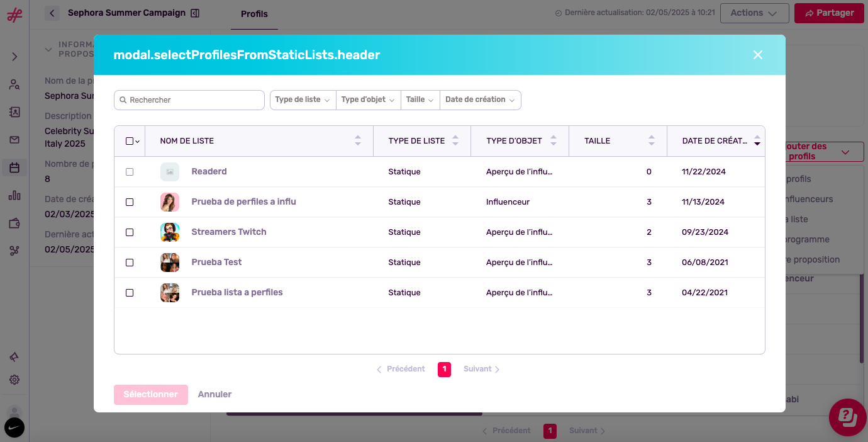Screen dimensions: 868x442
Task: Open influencer search from sidebar
Action: (x=14, y=84)
